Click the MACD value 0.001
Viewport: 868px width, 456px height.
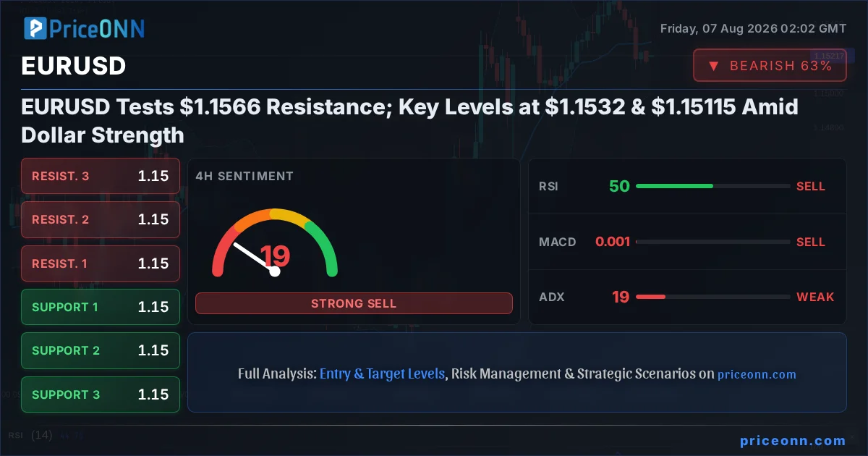click(x=613, y=242)
